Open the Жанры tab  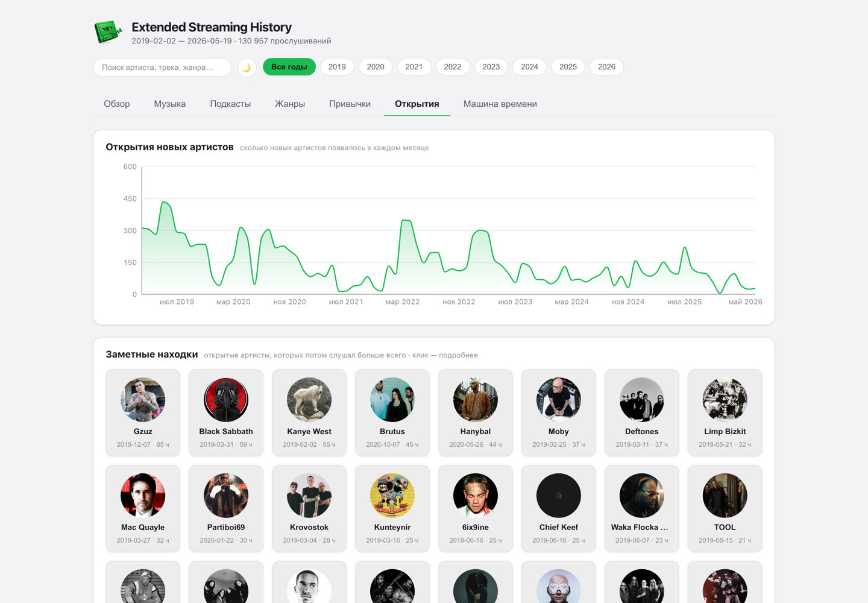tap(290, 104)
